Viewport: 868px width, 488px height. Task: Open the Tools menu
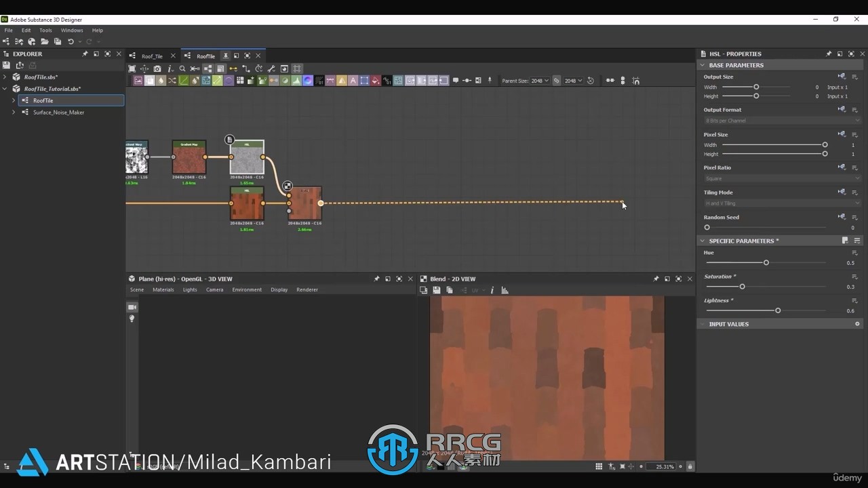tap(45, 30)
